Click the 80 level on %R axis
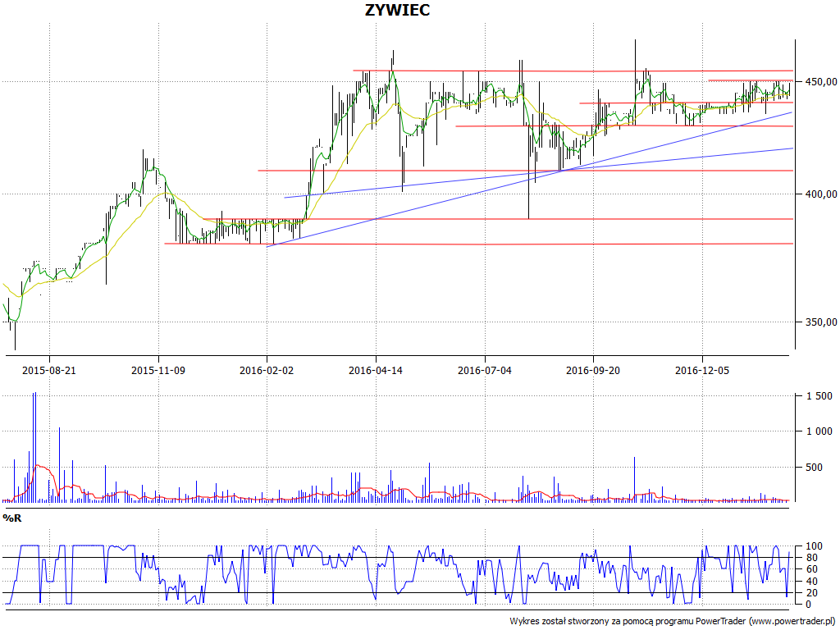Viewport: 840px width, 630px height. coord(811,558)
